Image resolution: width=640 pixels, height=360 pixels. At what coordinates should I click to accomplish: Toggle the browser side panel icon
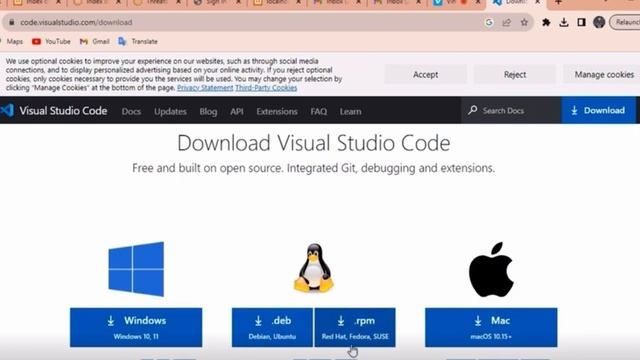coord(581,22)
